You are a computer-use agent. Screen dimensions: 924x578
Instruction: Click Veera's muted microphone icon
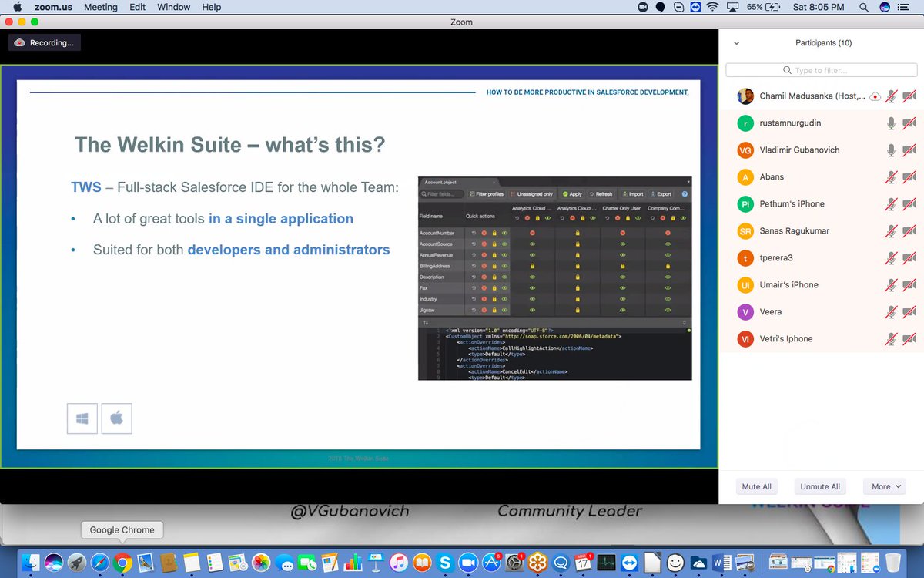coord(891,312)
